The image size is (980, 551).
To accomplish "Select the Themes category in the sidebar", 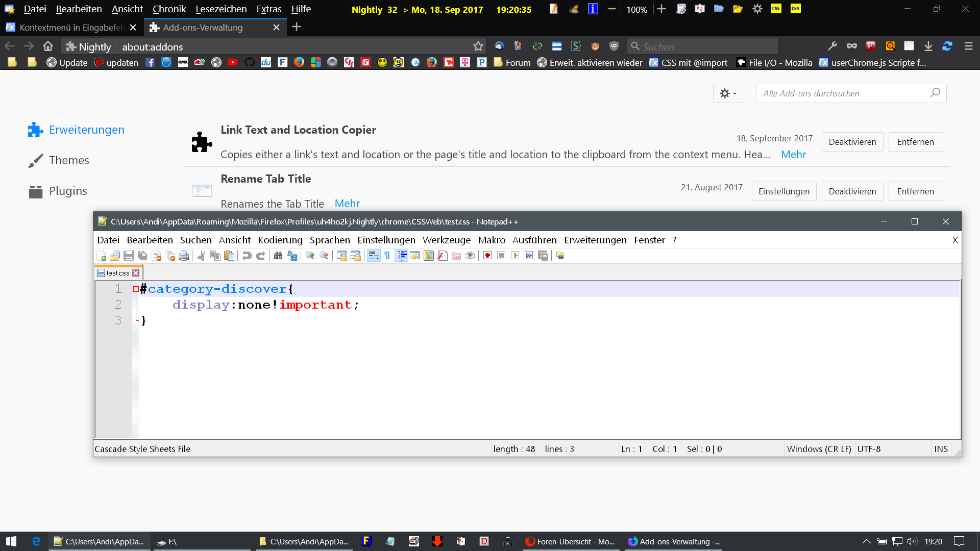I will pyautogui.click(x=68, y=160).
